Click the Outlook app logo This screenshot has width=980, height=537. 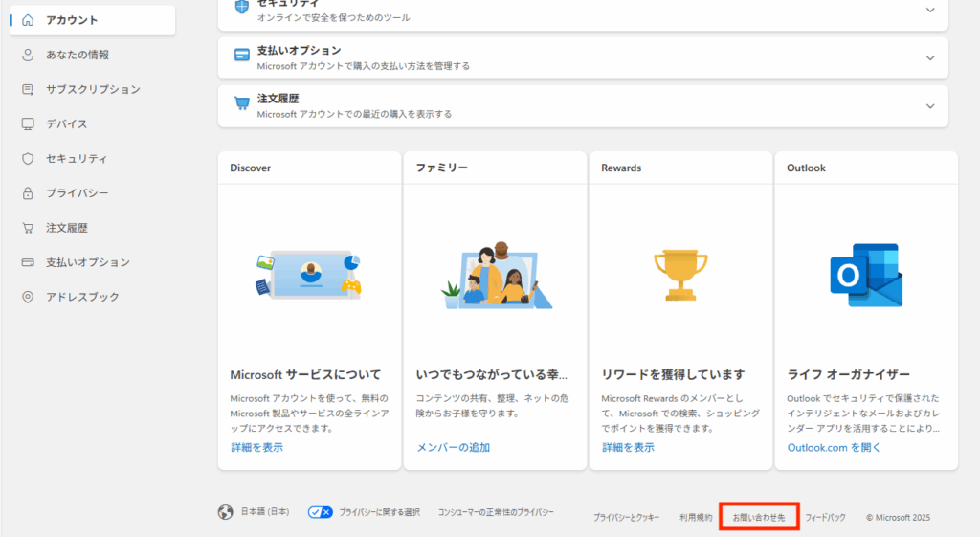point(866,275)
